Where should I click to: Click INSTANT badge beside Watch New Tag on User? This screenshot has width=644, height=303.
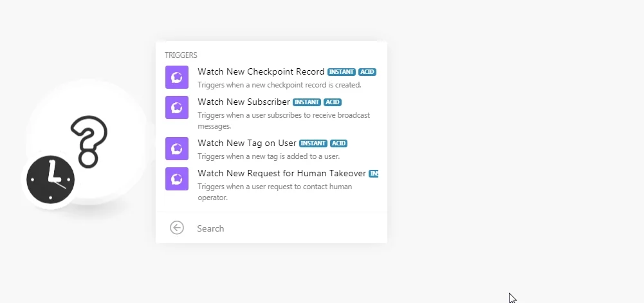[x=313, y=143]
